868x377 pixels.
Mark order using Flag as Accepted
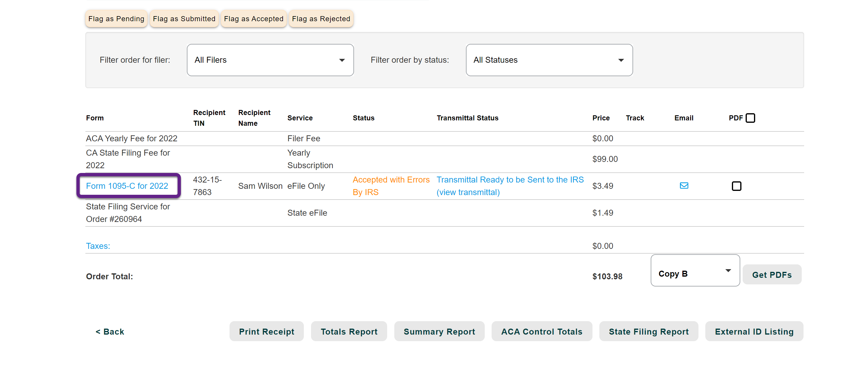[253, 19]
